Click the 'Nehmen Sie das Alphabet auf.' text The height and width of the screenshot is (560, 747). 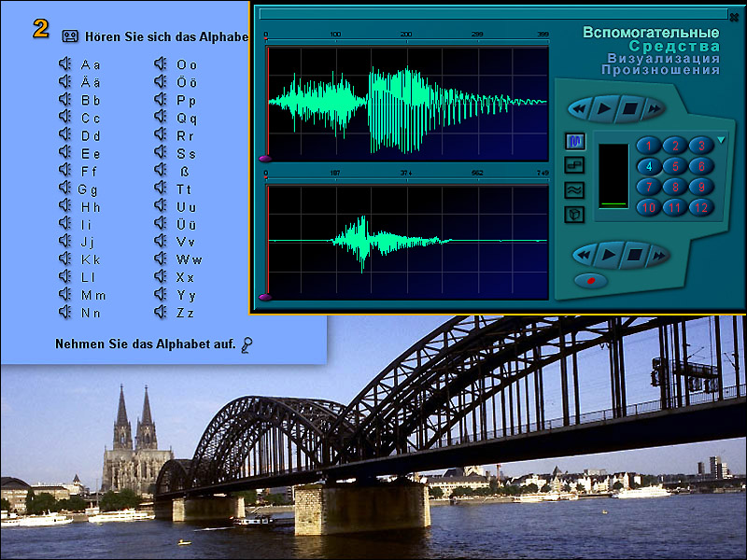tap(145, 344)
